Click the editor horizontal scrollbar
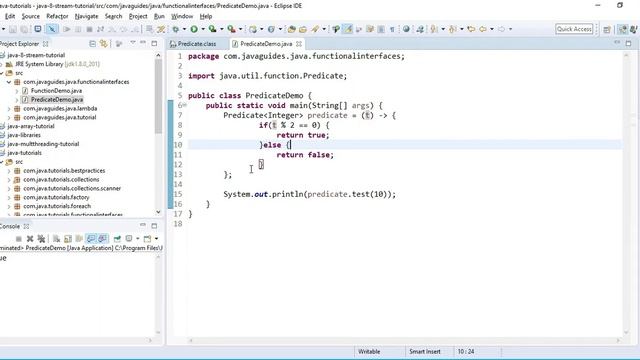 pyautogui.click(x=404, y=340)
